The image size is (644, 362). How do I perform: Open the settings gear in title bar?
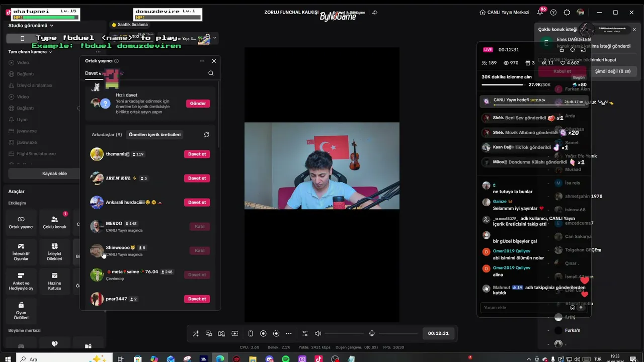567,12
